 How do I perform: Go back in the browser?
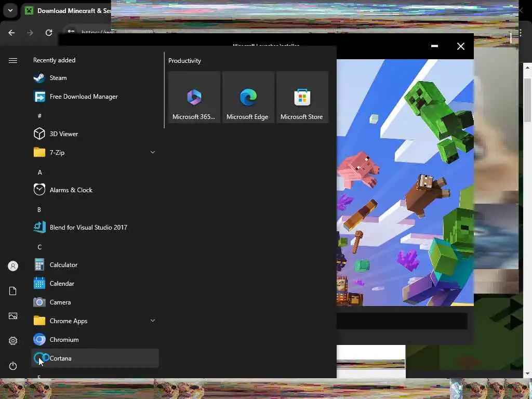pos(11,33)
